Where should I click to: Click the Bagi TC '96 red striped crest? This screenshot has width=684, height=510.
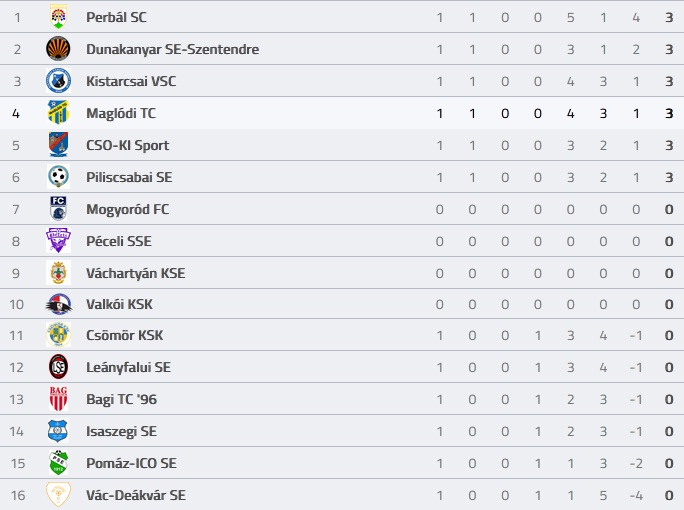(58, 399)
